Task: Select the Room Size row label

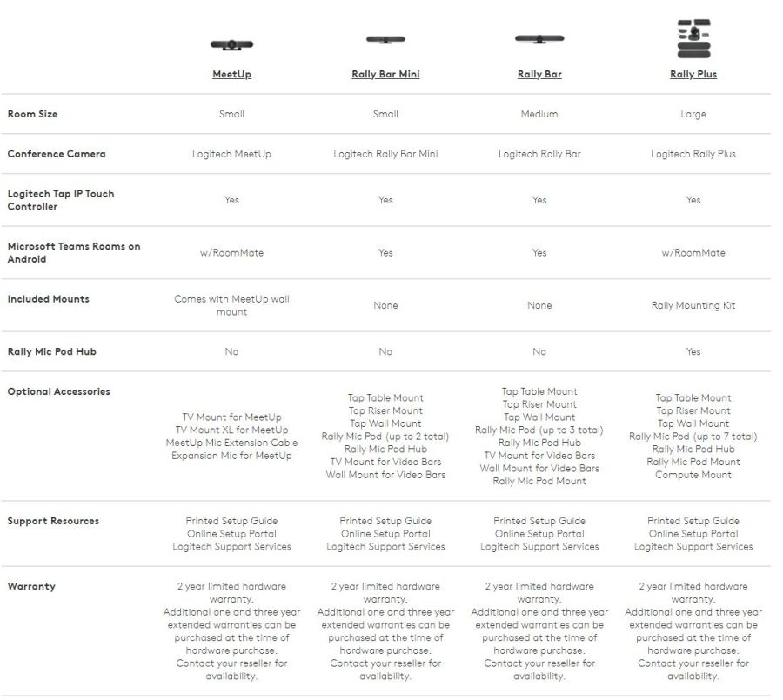Action: (32, 114)
